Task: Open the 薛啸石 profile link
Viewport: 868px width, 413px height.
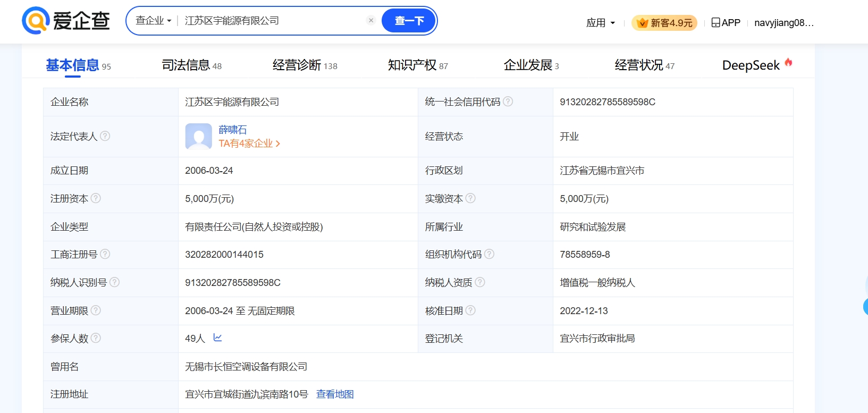Action: tap(233, 130)
